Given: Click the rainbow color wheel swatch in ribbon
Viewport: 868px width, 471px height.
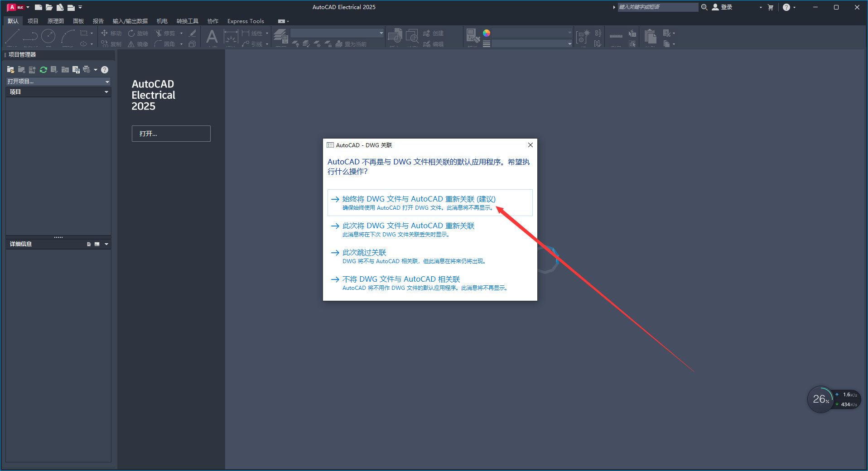Looking at the screenshot, I should tap(487, 33).
